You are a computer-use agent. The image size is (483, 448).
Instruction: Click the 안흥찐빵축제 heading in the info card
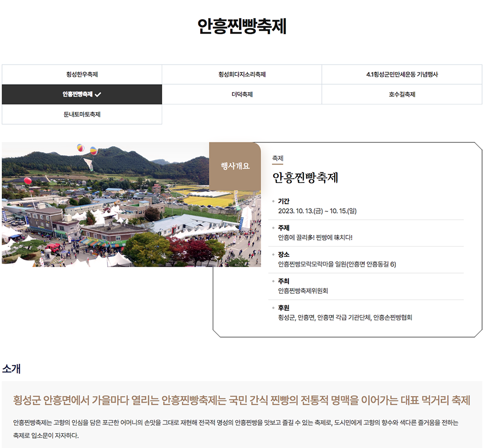pyautogui.click(x=305, y=178)
